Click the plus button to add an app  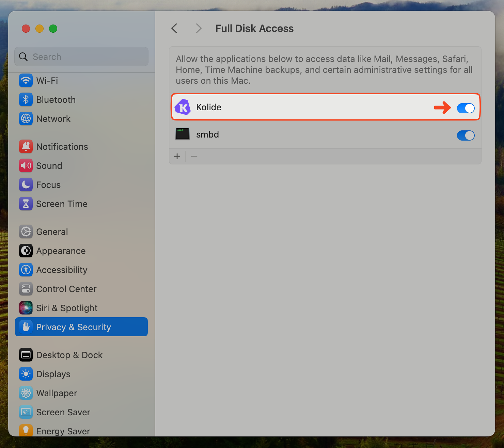177,156
